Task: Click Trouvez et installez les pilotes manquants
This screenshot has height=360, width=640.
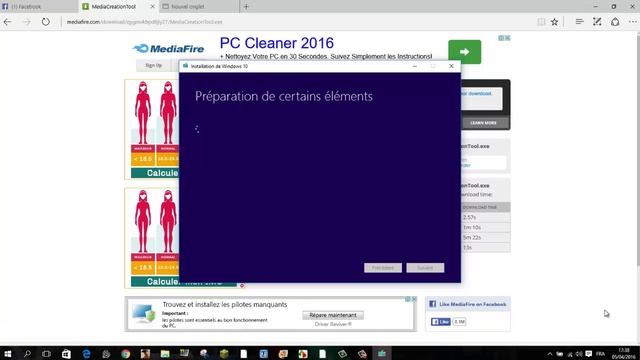Action: [224, 304]
